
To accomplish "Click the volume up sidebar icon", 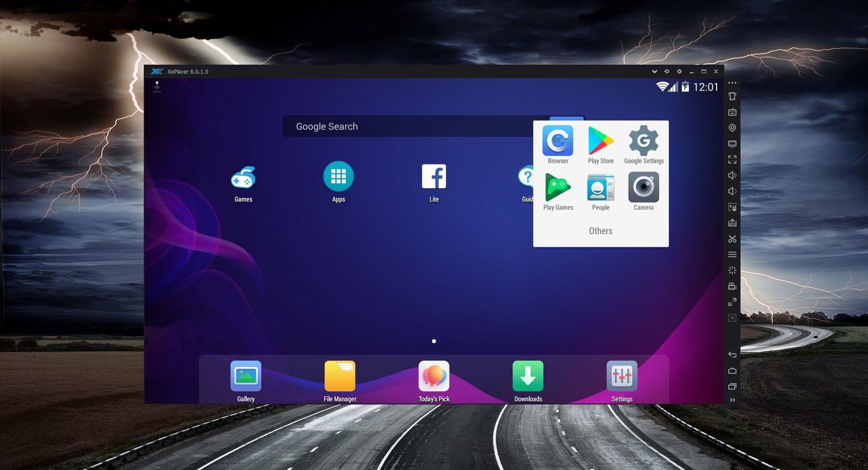I will (732, 175).
